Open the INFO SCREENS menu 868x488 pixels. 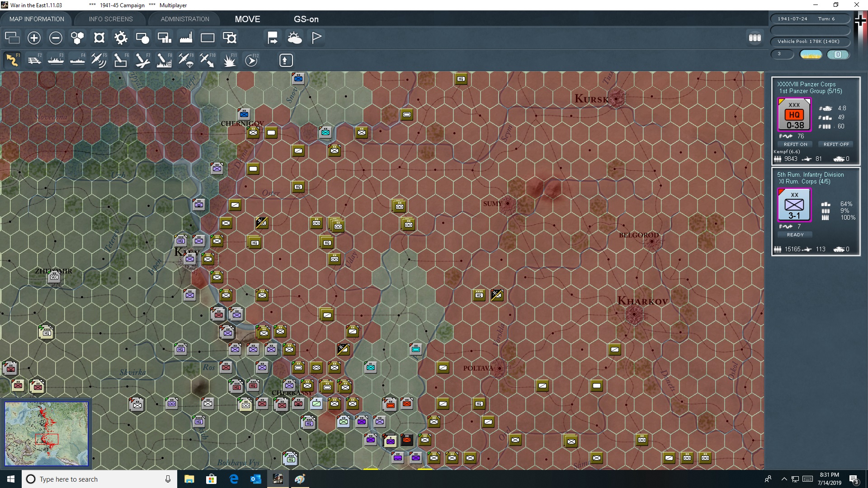110,19
